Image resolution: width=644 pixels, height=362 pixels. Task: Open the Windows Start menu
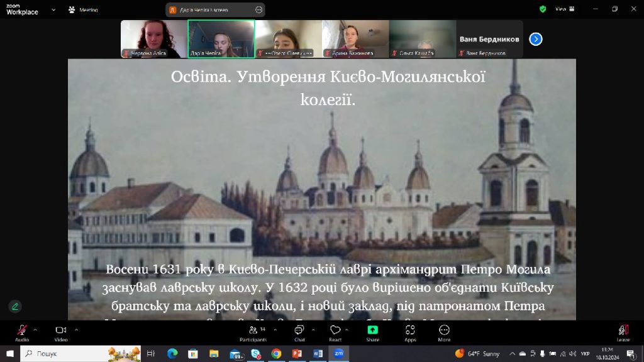coord(10,353)
